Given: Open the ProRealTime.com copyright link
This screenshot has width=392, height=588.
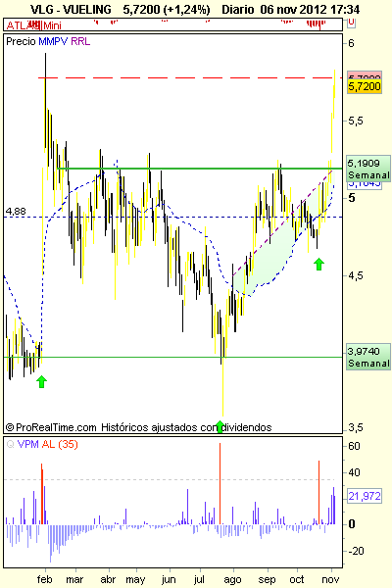Looking at the screenshot, I should click(x=51, y=427).
